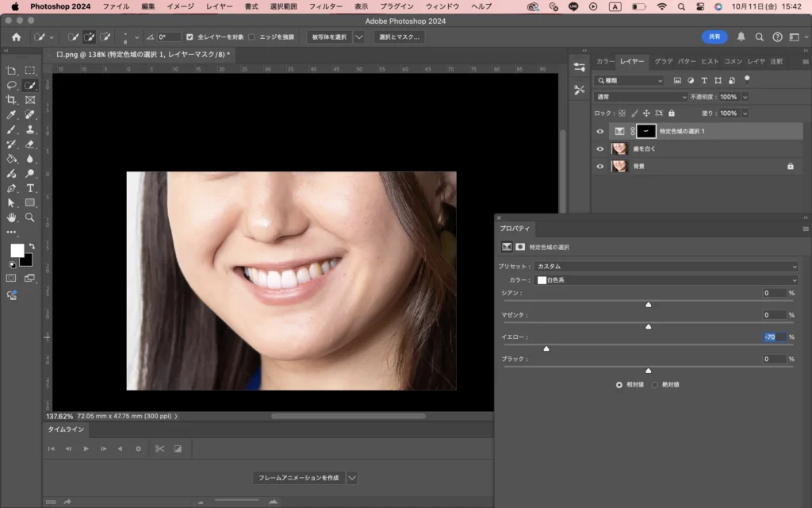Open the プリセット dropdown in Properties
The width and height of the screenshot is (812, 508).
click(665, 267)
